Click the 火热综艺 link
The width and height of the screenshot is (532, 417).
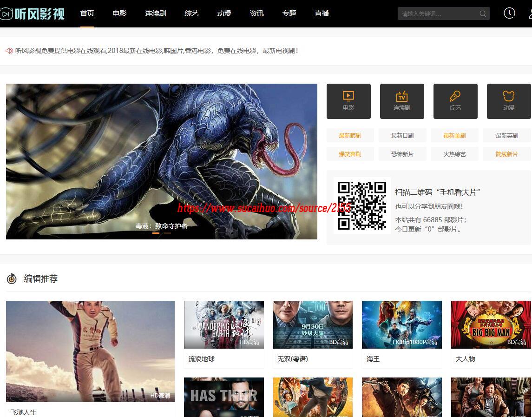point(455,154)
